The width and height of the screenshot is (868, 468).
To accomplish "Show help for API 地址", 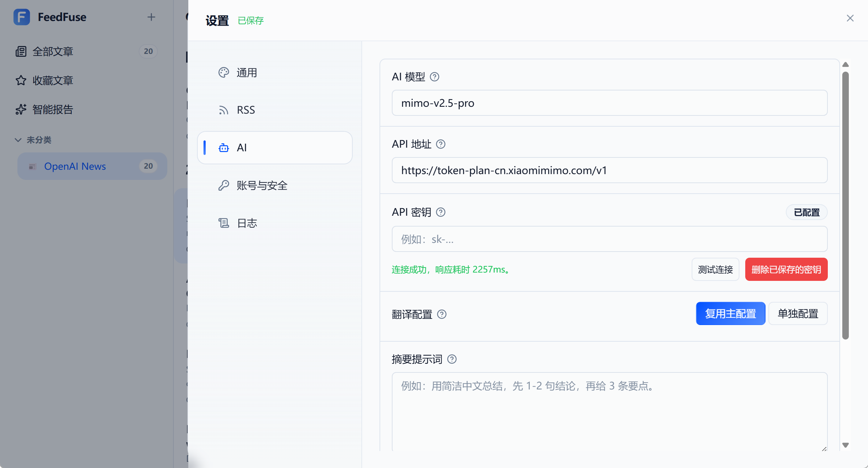I will [441, 144].
